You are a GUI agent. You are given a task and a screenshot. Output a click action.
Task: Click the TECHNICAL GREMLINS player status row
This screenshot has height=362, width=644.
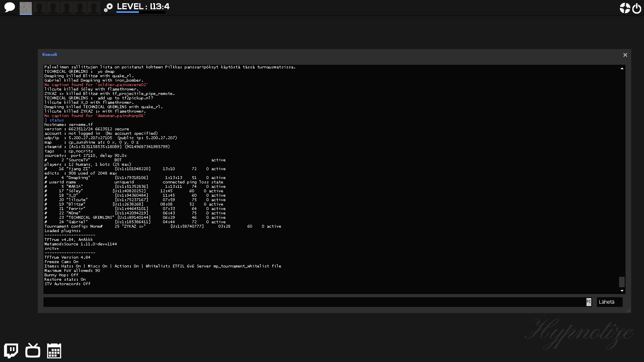pos(135,218)
